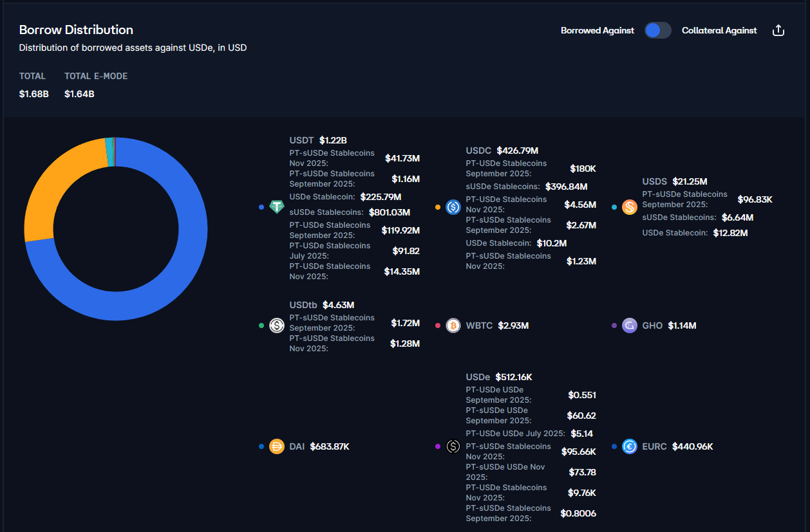Click the $4.56M value under USDC
This screenshot has width=810, height=532.
580,205
